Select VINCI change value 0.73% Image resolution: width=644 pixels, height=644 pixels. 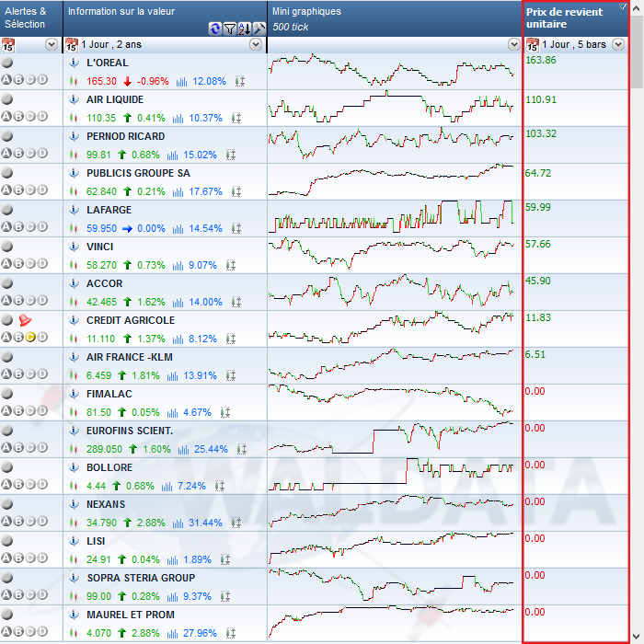point(151,265)
